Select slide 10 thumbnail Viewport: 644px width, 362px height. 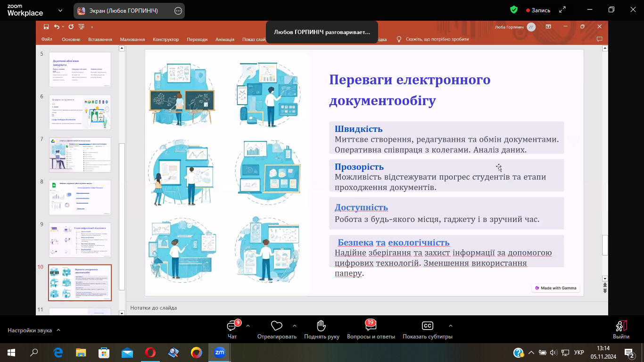80,282
